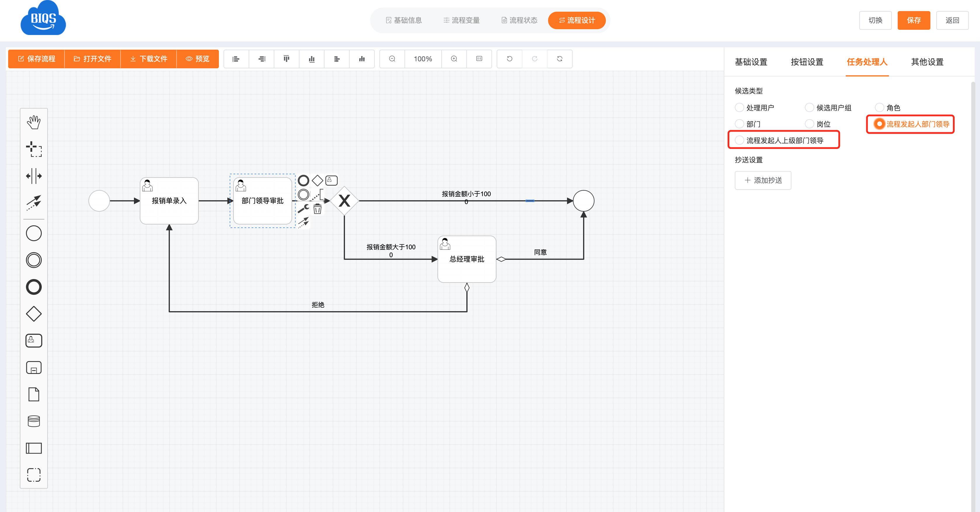Select 处理用户 radio option
980x512 pixels.
754,108
